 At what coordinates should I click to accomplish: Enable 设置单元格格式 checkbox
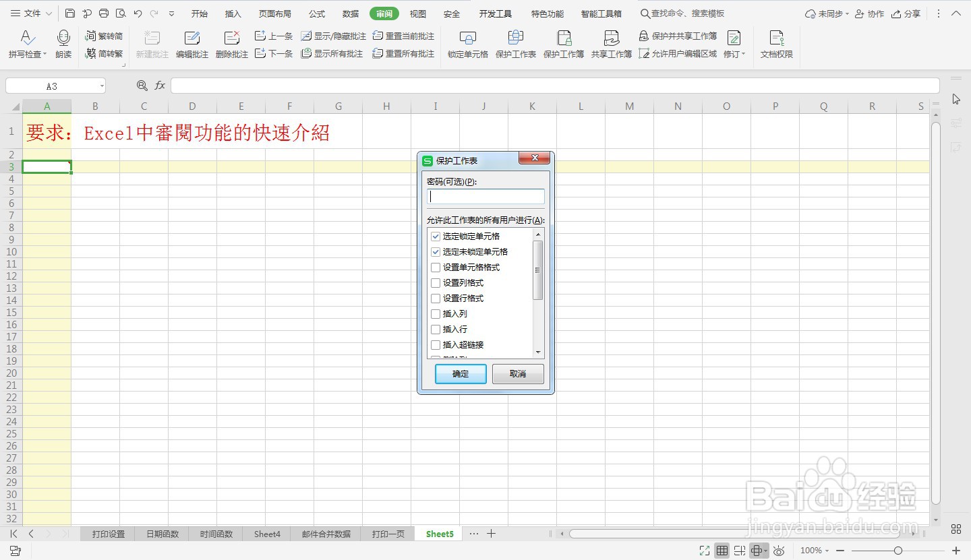coord(436,268)
